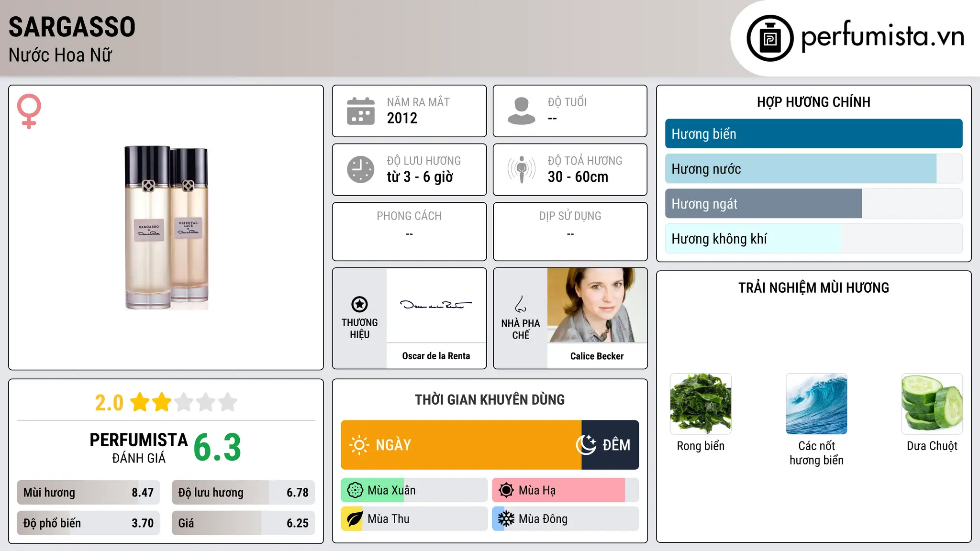
Task: Click the Rong biển seaweed image
Action: click(x=701, y=404)
